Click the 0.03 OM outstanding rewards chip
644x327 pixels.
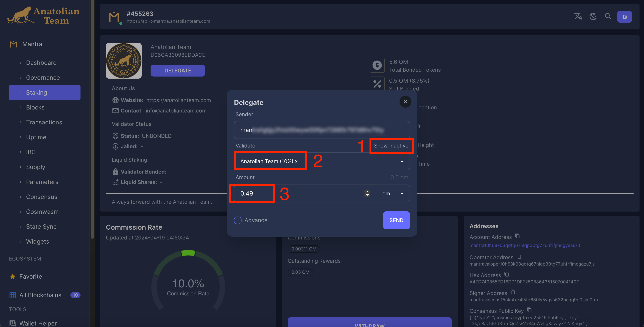pos(300,272)
